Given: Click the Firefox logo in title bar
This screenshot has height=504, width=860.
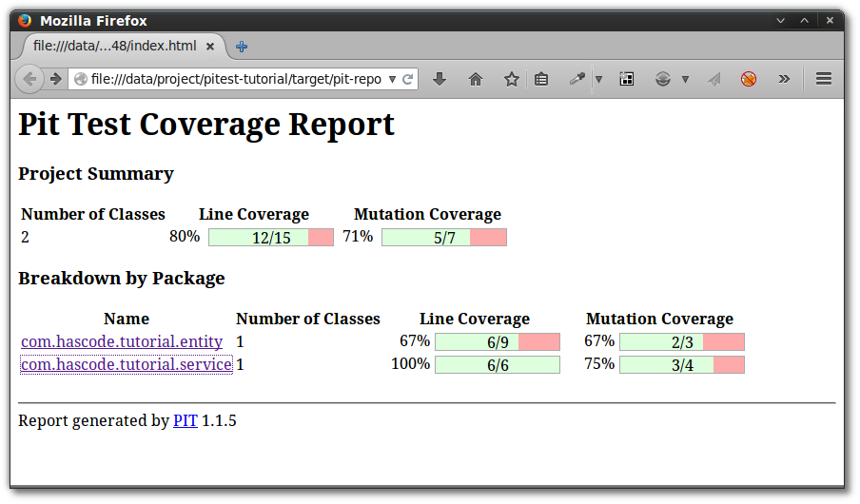Looking at the screenshot, I should coord(25,21).
